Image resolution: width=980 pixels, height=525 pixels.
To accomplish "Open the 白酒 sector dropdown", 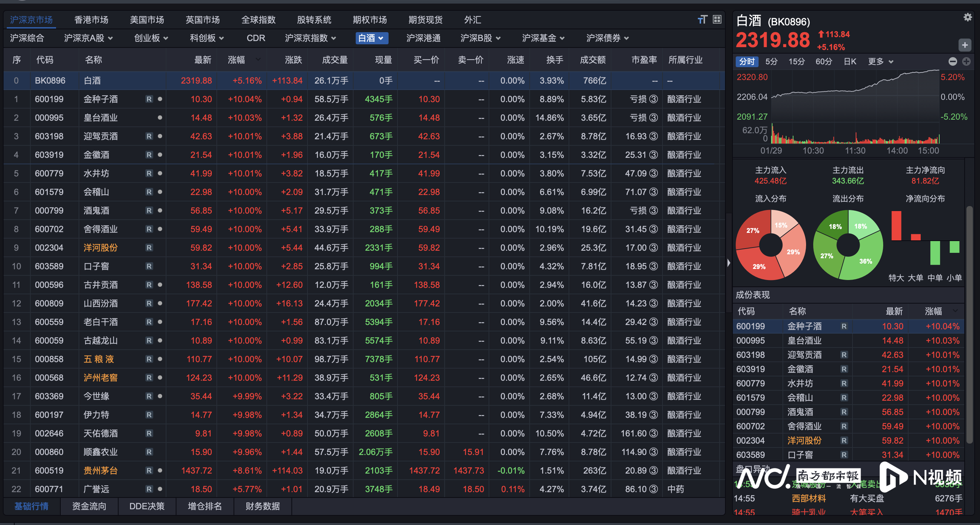I will [372, 38].
